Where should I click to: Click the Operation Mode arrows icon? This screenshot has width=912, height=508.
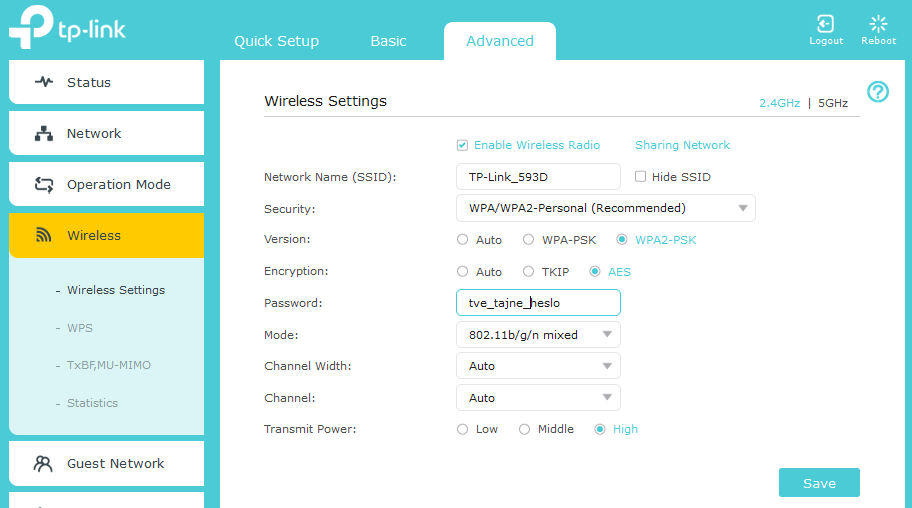[44, 184]
